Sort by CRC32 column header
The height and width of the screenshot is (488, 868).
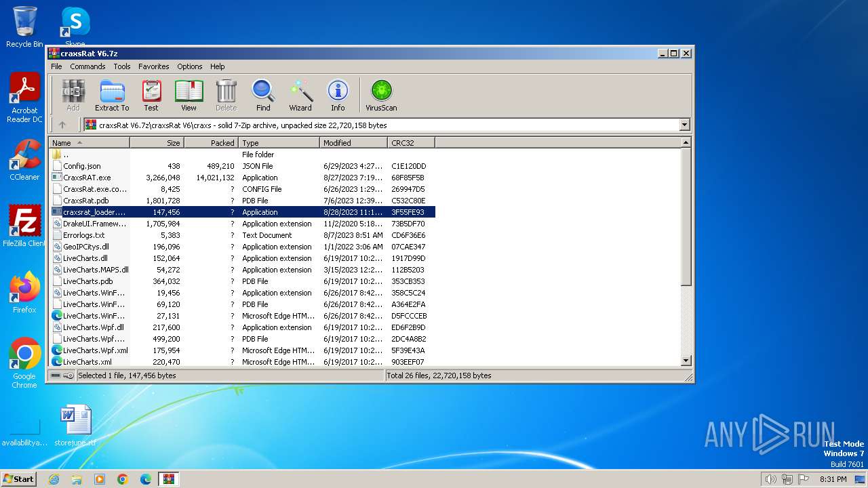pos(411,143)
